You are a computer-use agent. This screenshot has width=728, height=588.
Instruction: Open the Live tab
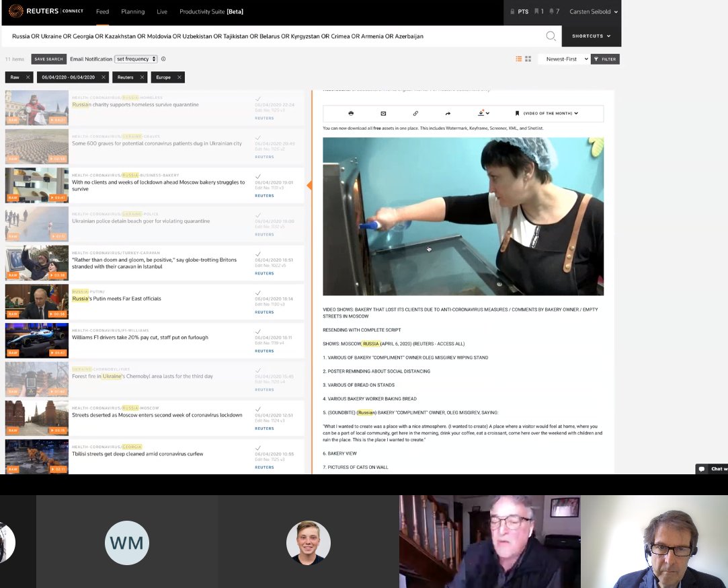click(x=162, y=11)
